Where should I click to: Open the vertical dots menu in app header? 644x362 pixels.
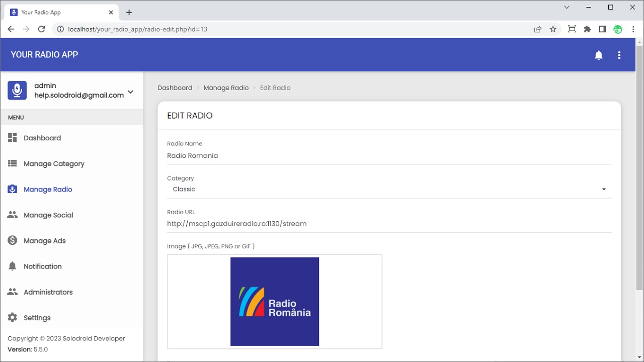[x=619, y=55]
